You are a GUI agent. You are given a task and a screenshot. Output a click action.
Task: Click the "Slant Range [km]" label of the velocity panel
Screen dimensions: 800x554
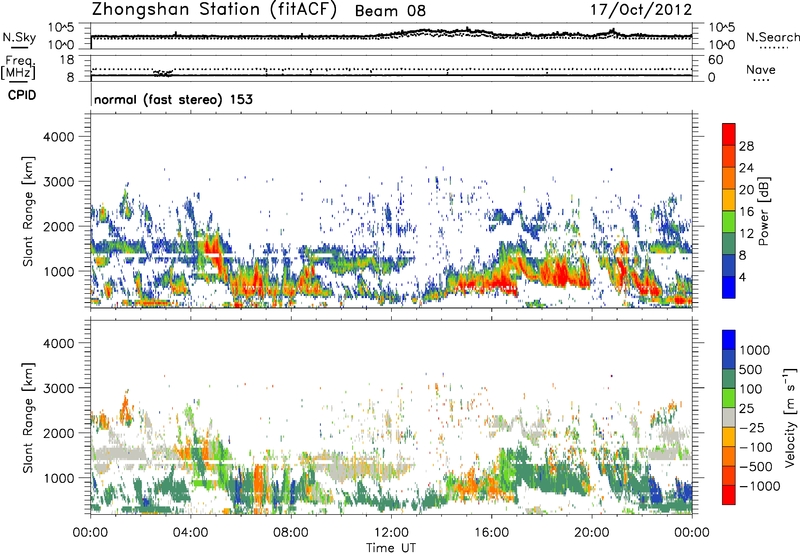(x=28, y=418)
